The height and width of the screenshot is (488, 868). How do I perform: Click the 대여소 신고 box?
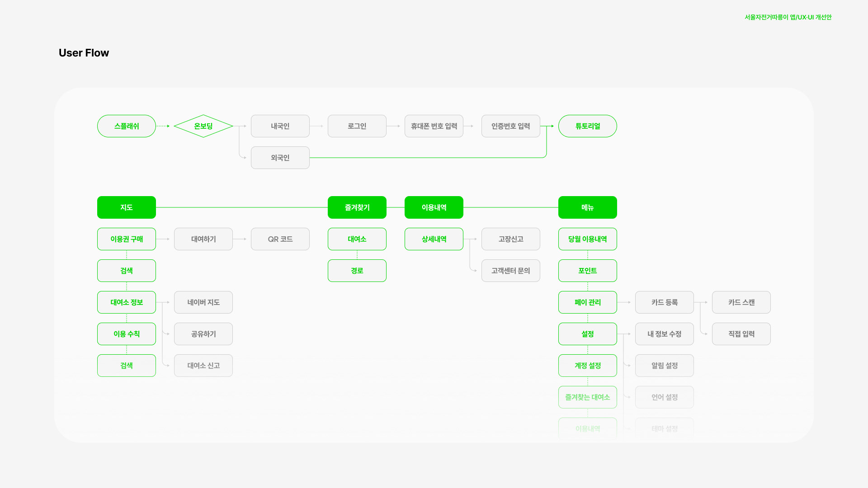[x=203, y=366]
